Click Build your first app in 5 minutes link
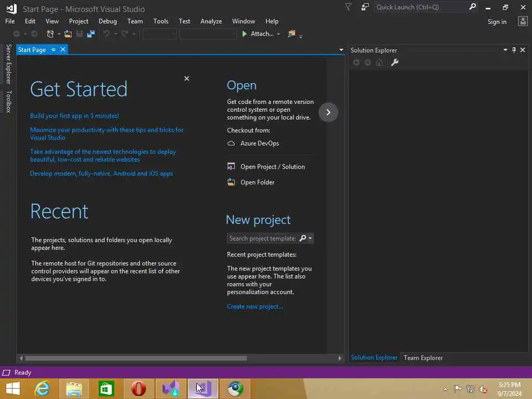Viewport: 532px width, 399px height. [74, 116]
